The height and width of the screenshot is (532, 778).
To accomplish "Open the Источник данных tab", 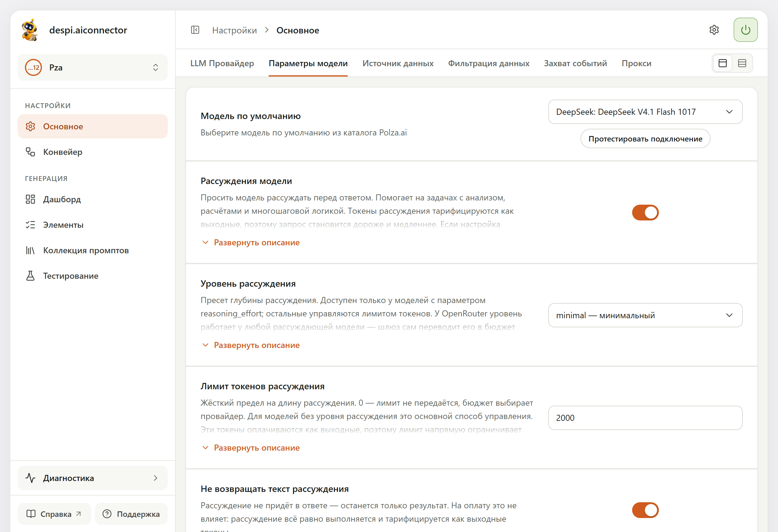I will click(398, 63).
